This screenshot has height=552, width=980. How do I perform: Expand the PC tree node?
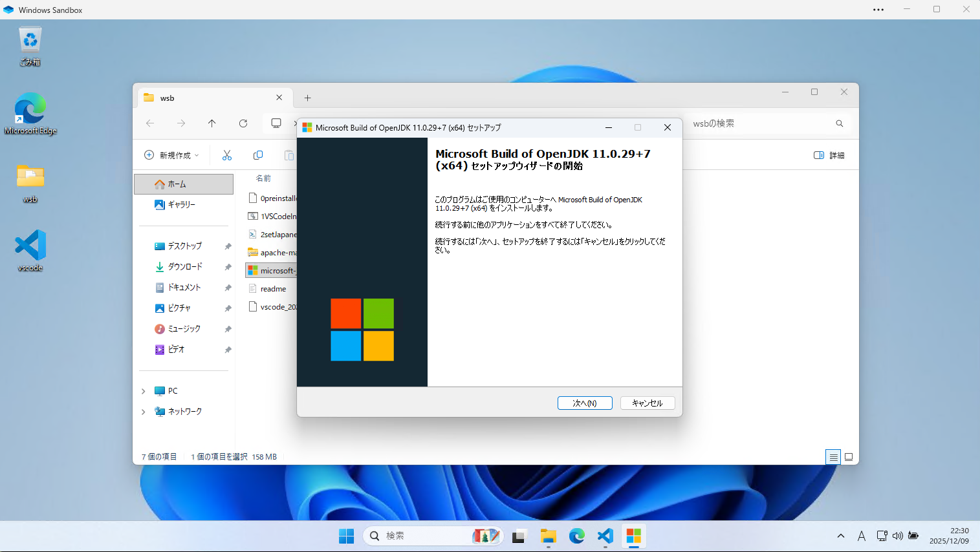click(x=144, y=391)
